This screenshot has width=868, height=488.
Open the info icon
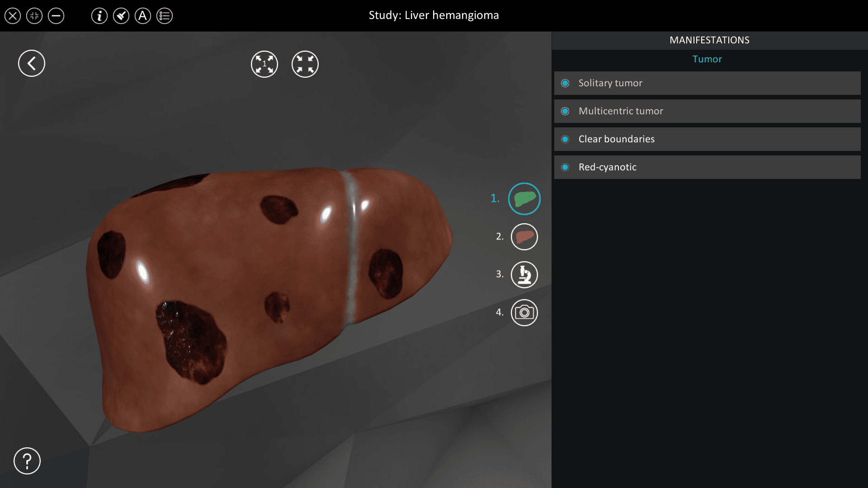coord(99,16)
